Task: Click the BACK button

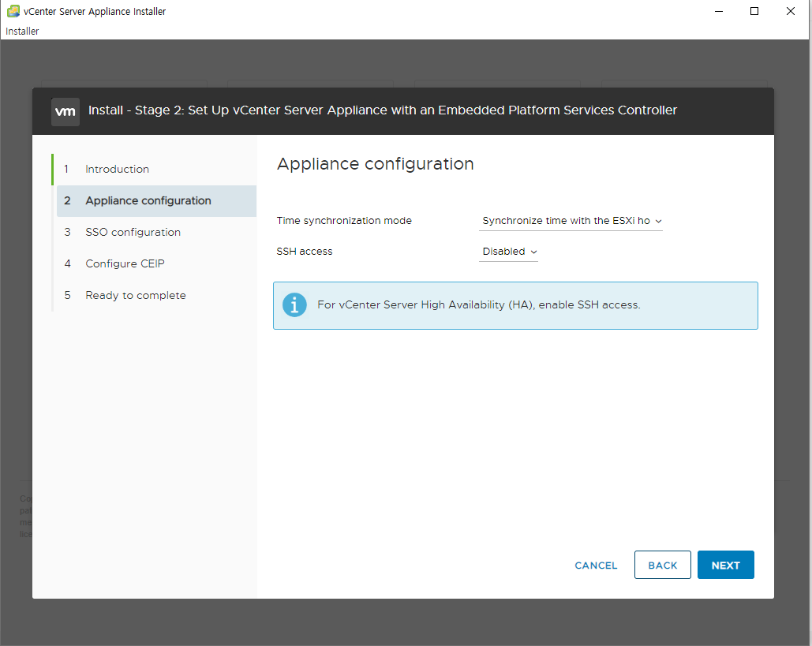Action: (x=662, y=566)
